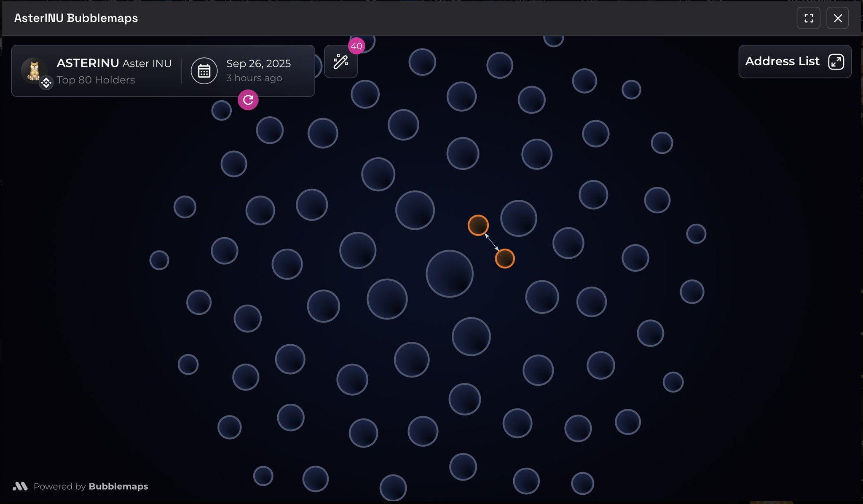Click the Aster INU shiba token avatar

[34, 70]
